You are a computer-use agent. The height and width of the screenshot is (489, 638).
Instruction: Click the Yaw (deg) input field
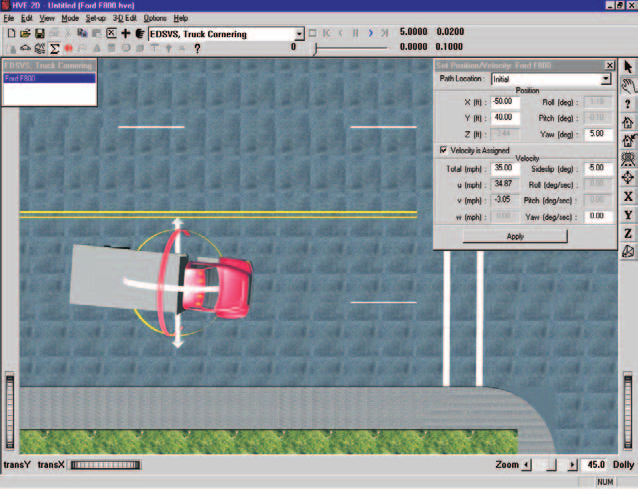[x=598, y=134]
